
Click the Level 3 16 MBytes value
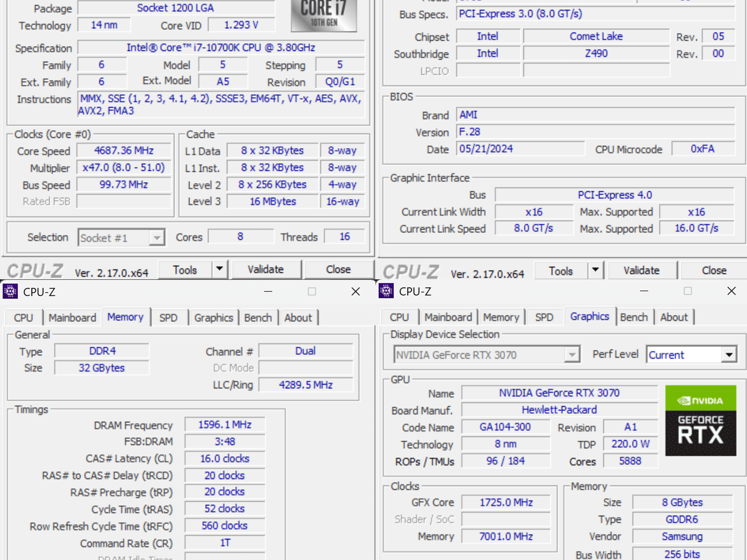[x=273, y=202]
